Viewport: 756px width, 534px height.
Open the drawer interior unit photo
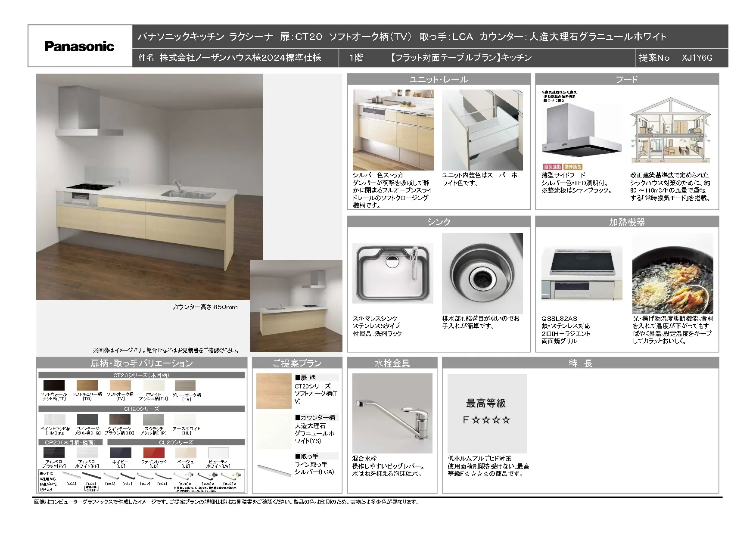482,130
